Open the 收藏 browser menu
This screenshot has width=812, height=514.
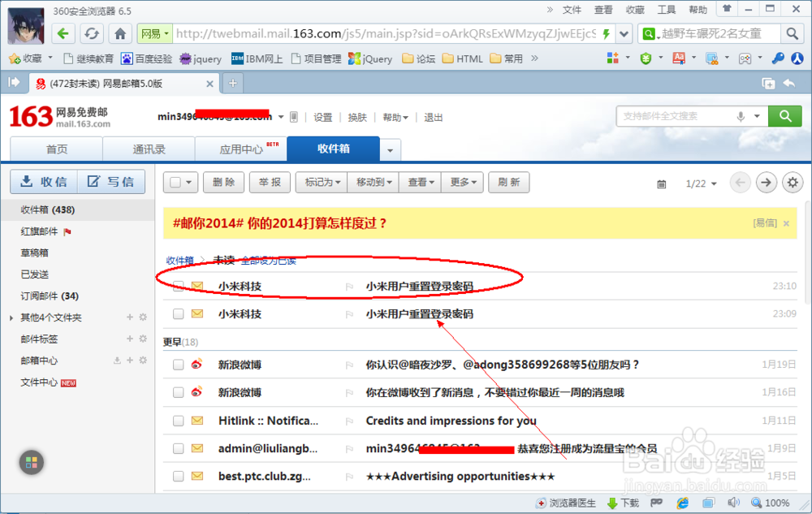click(635, 10)
